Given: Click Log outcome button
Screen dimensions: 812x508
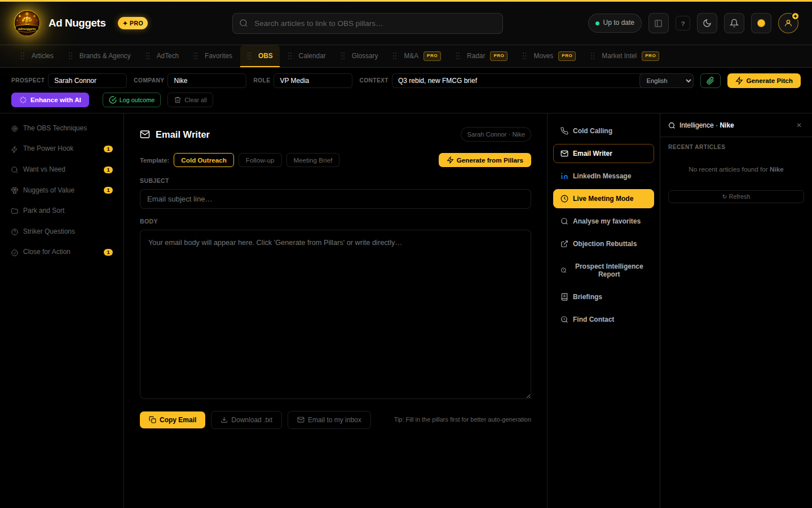Looking at the screenshot, I should (131, 100).
